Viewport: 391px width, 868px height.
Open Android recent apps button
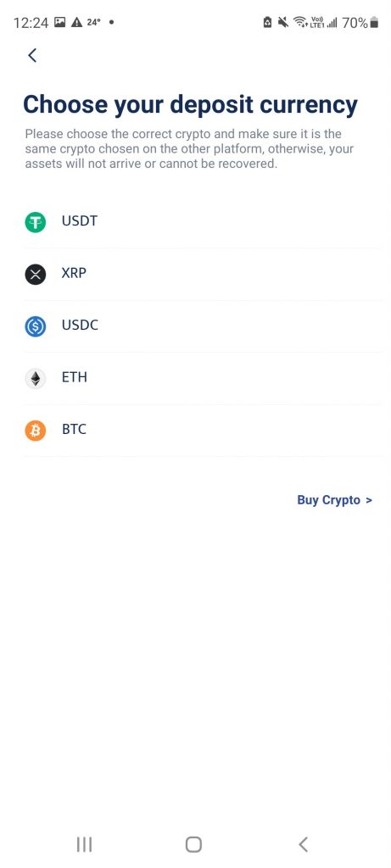[x=84, y=844]
